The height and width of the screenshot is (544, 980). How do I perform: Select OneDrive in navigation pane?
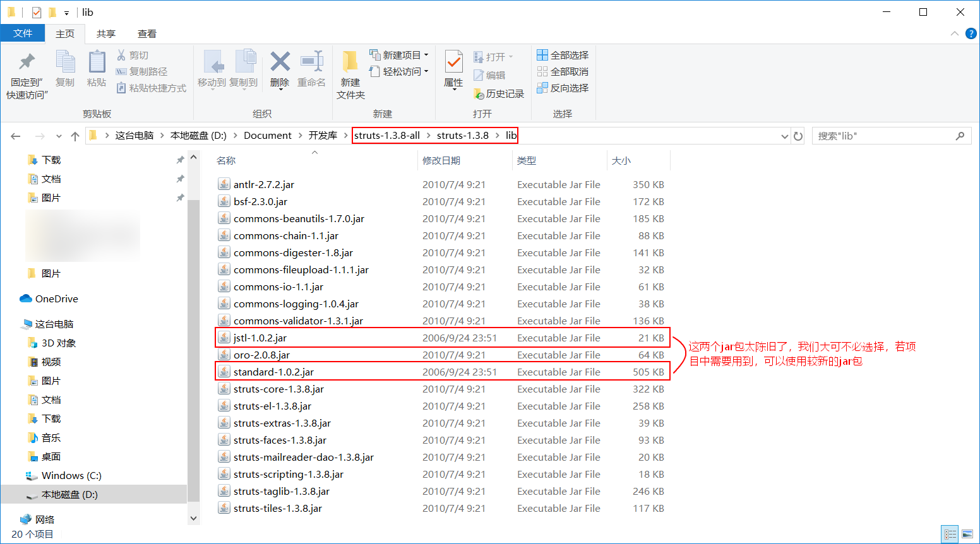point(49,299)
